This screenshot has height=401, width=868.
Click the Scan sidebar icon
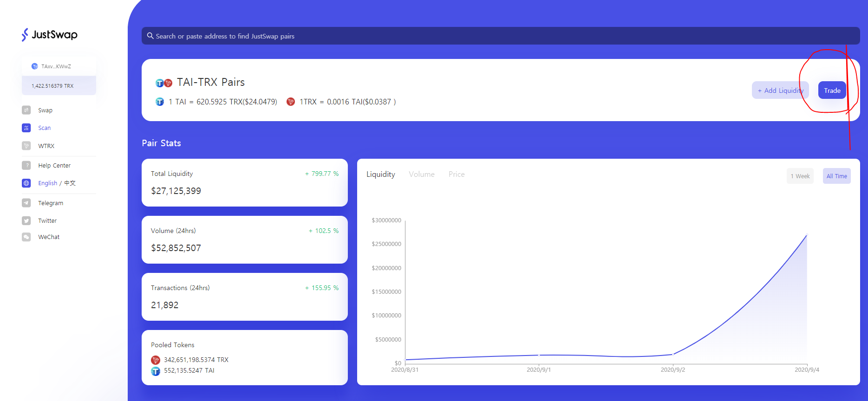point(26,128)
